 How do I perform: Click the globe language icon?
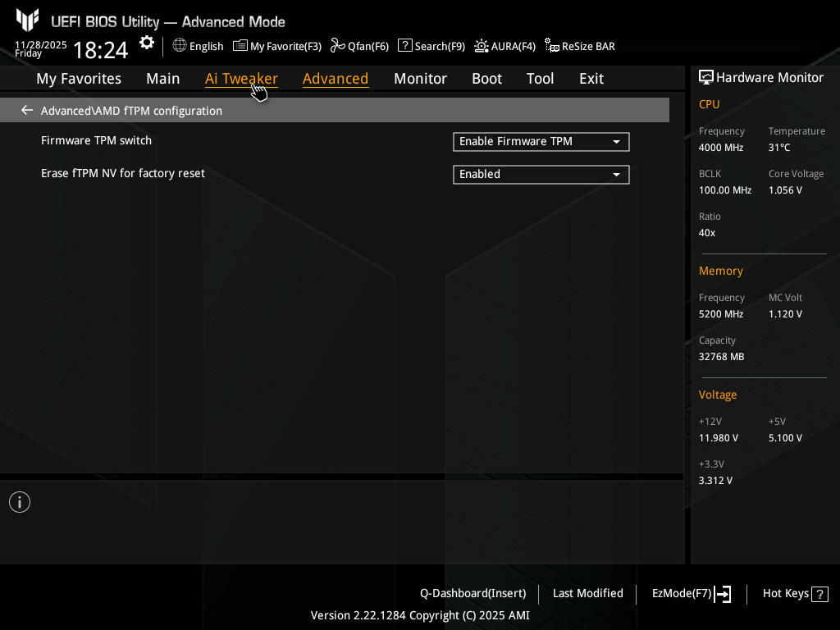180,46
